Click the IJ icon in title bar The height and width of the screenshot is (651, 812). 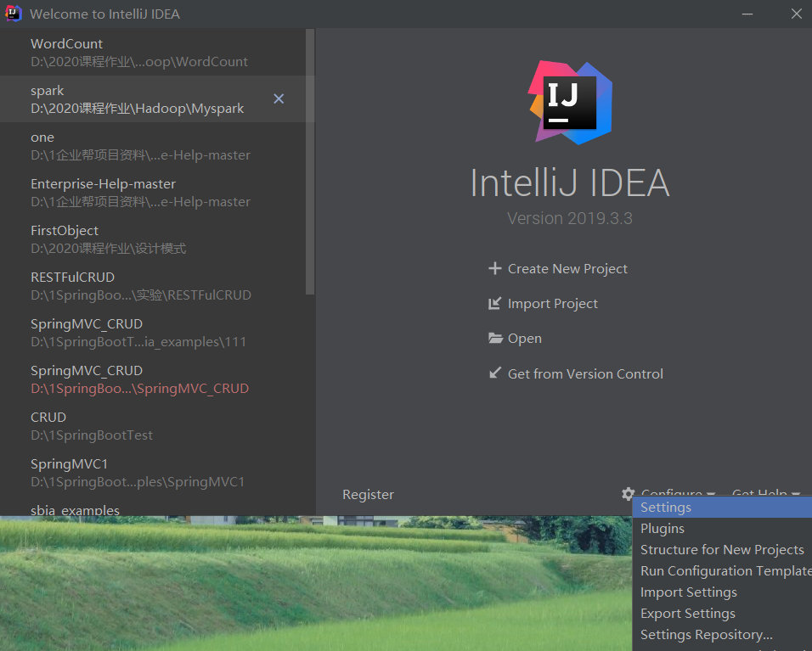tap(13, 14)
